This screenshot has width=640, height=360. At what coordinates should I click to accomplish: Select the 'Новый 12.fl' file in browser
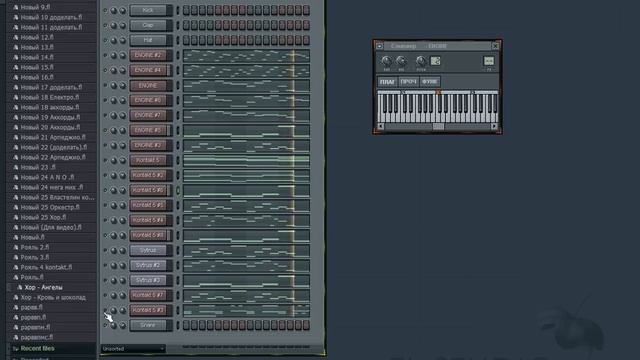[37, 37]
